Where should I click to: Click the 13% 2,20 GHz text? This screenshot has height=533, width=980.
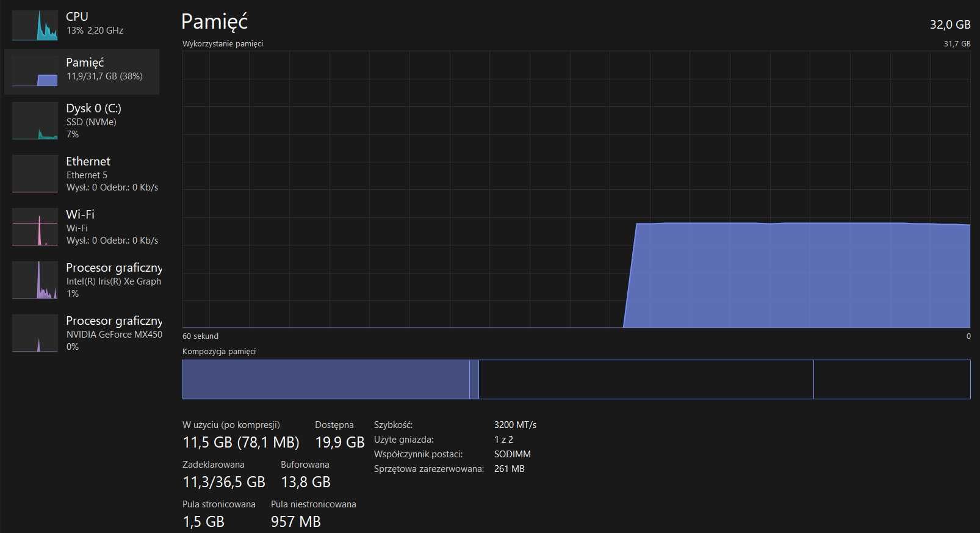(95, 31)
